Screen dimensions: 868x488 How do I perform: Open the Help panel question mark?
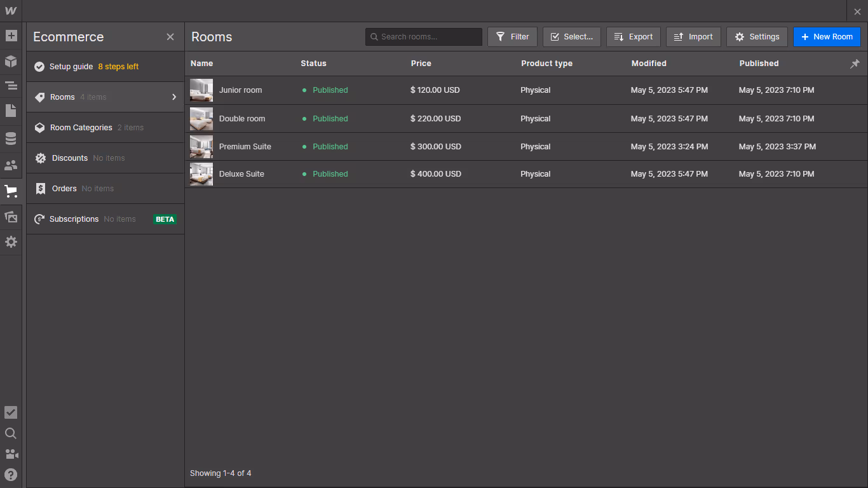(x=11, y=475)
